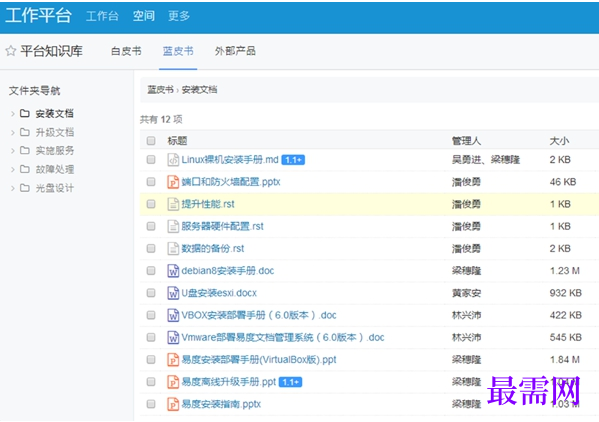Select the checkbox for VBOX安装部署手册 row
Image resolution: width=599 pixels, height=422 pixels.
tap(151, 315)
